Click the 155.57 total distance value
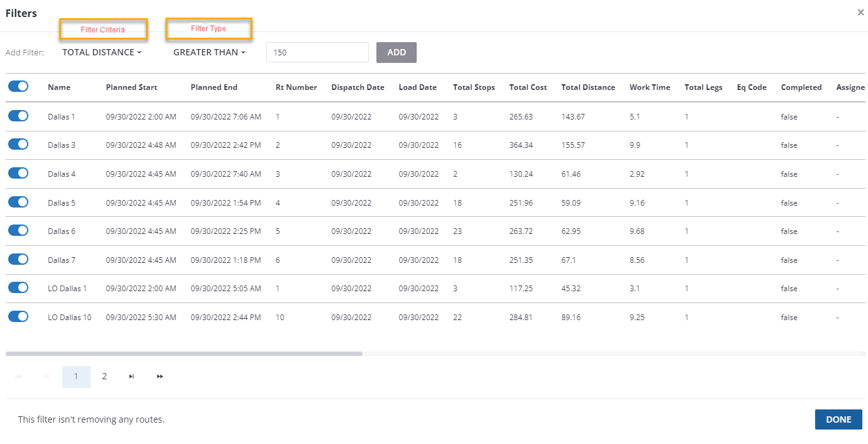868x444 pixels. [x=573, y=145]
